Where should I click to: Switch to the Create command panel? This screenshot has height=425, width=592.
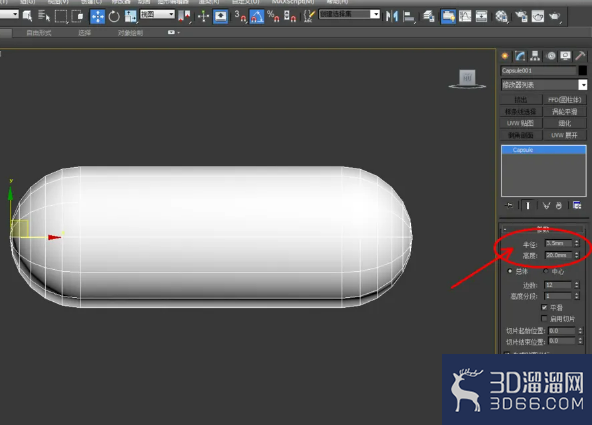click(505, 56)
